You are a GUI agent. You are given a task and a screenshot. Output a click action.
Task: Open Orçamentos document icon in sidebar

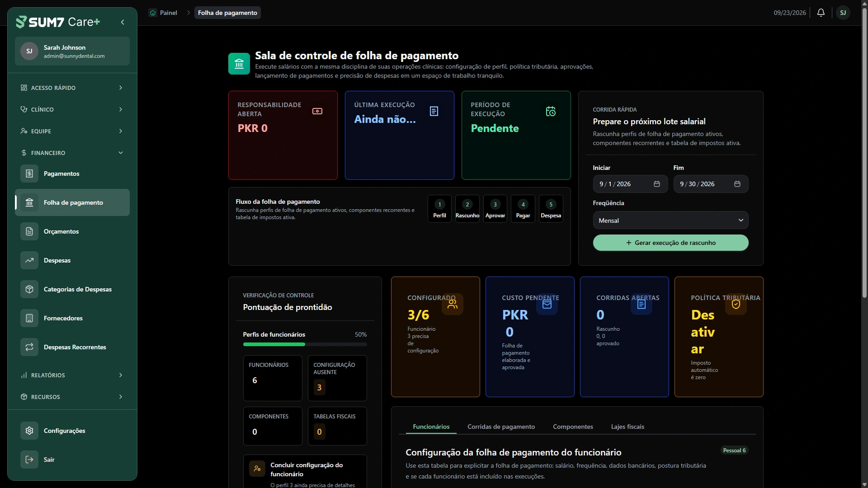pyautogui.click(x=29, y=231)
